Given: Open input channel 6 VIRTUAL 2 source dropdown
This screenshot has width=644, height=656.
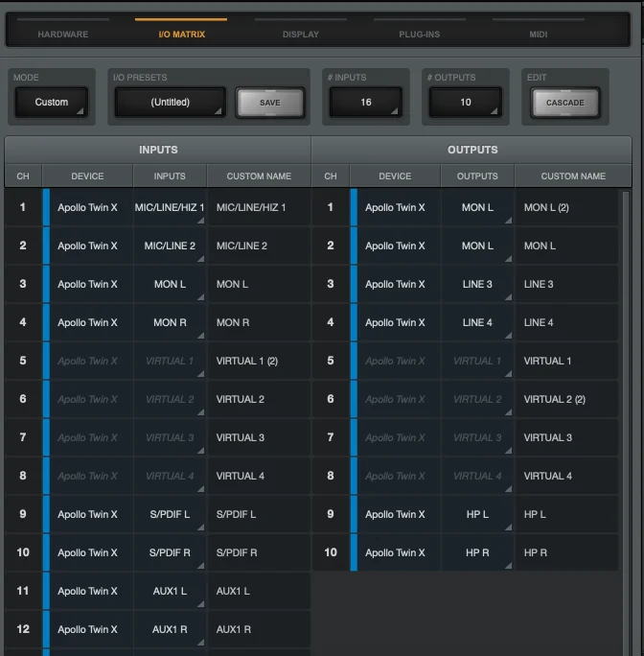Looking at the screenshot, I should click(x=170, y=399).
